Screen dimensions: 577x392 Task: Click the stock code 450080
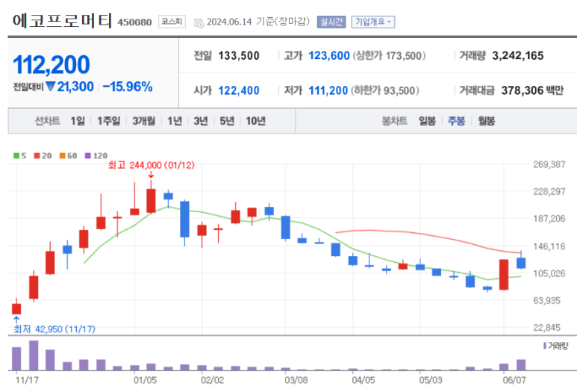(x=134, y=22)
